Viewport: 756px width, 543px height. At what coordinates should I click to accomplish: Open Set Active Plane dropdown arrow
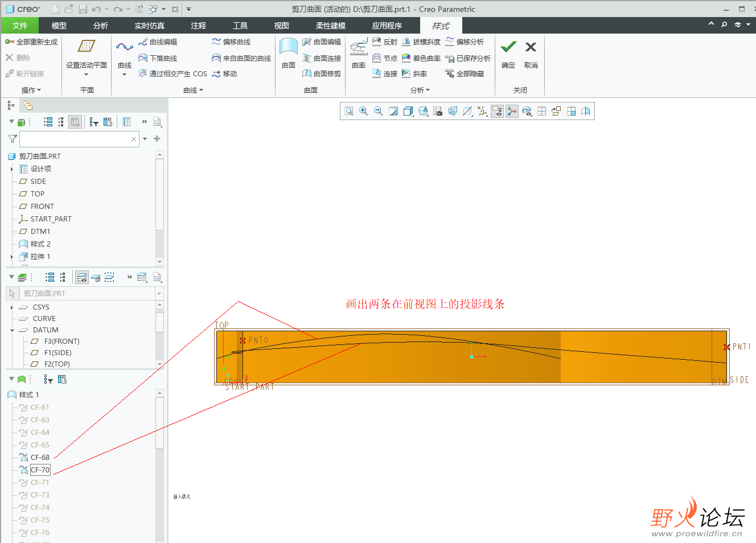(87, 75)
